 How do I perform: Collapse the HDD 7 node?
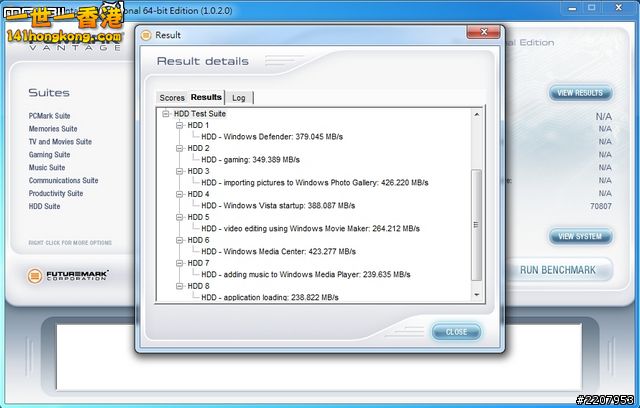(x=180, y=263)
